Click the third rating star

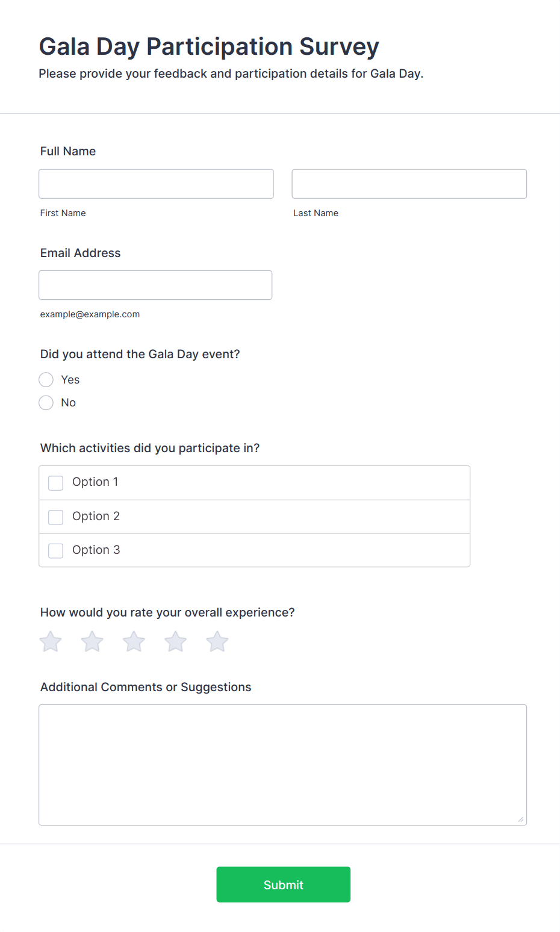coord(134,642)
